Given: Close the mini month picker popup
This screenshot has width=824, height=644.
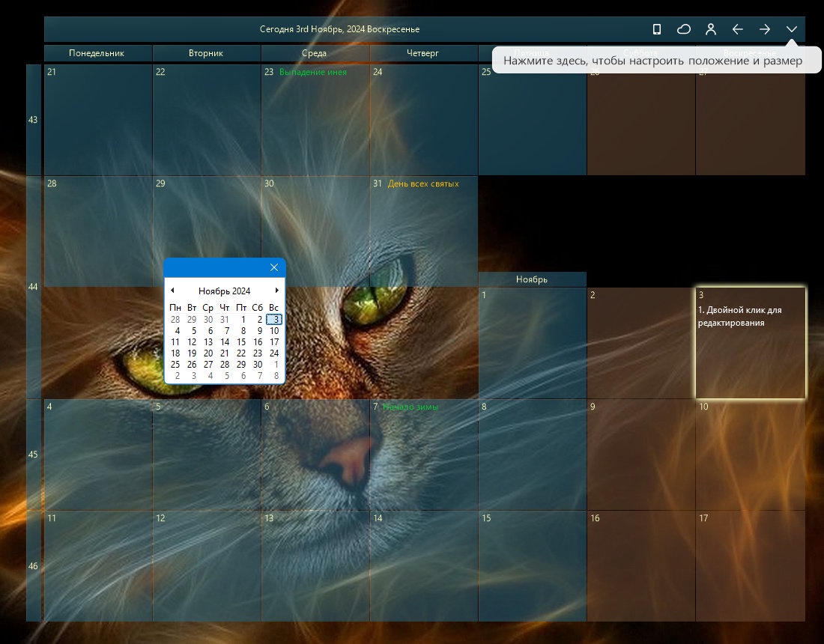Looking at the screenshot, I should (x=273, y=267).
